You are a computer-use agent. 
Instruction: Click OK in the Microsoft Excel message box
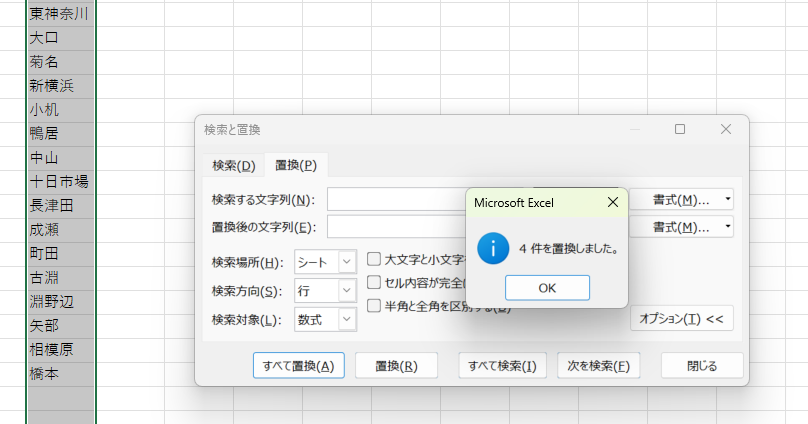[547, 287]
